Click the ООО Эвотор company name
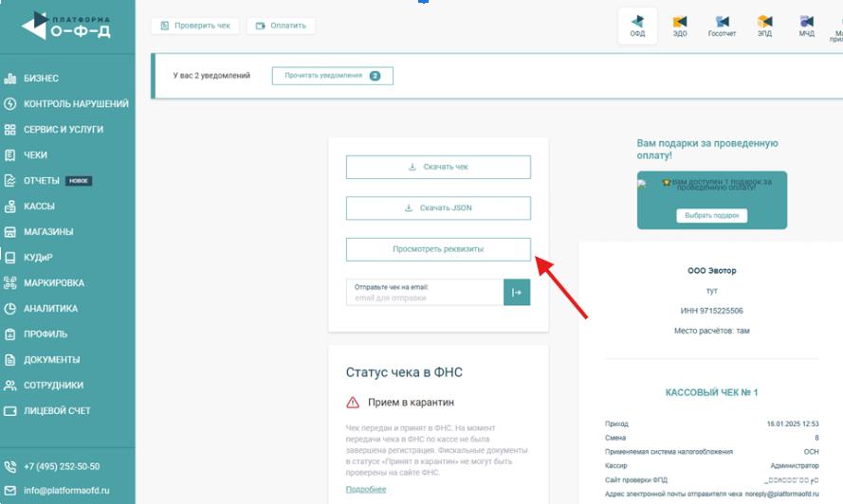The image size is (843, 504). 712,271
